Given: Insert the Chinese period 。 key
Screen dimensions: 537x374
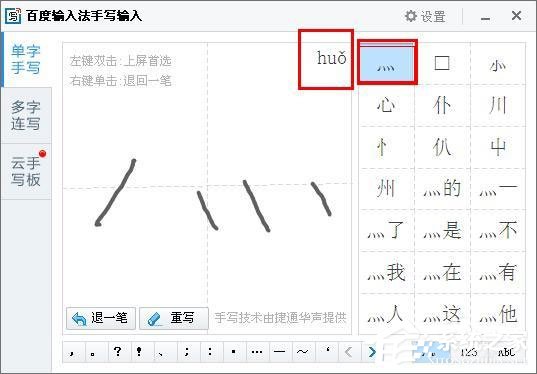Looking at the screenshot, I should (x=96, y=352).
